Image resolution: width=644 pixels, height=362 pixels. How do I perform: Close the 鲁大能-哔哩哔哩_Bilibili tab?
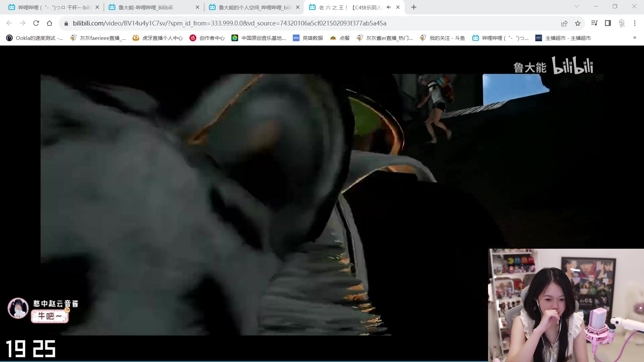197,7
